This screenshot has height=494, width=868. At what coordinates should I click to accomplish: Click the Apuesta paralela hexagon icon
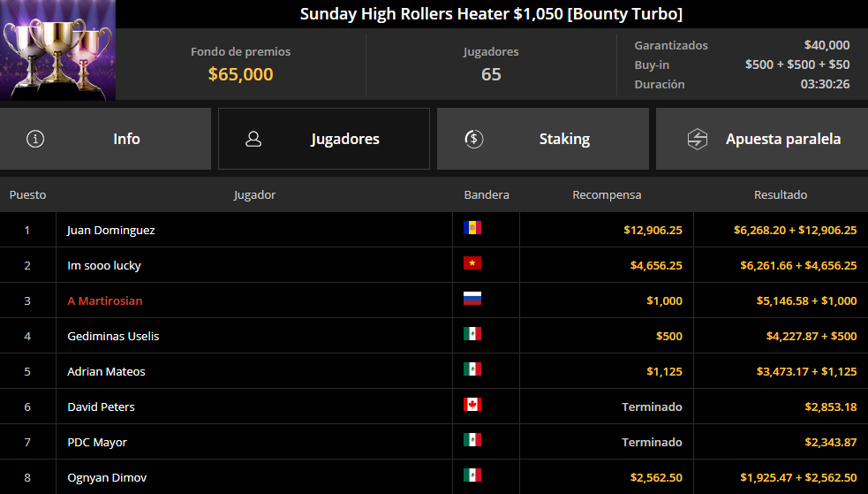click(698, 139)
